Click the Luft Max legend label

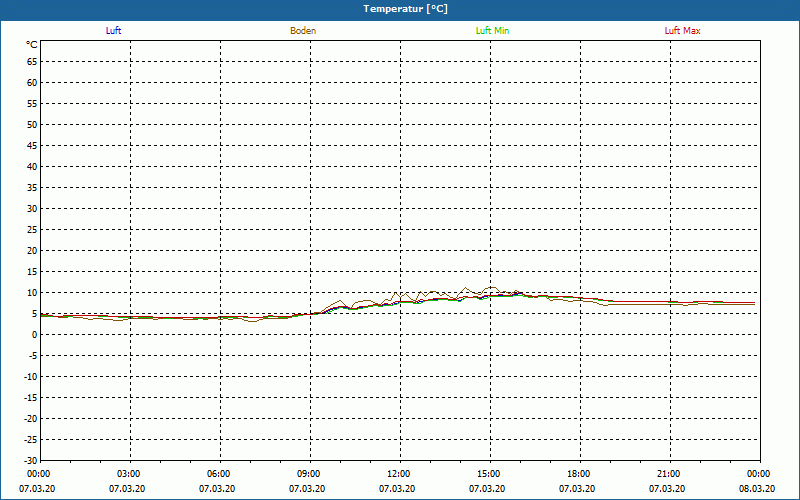click(682, 31)
